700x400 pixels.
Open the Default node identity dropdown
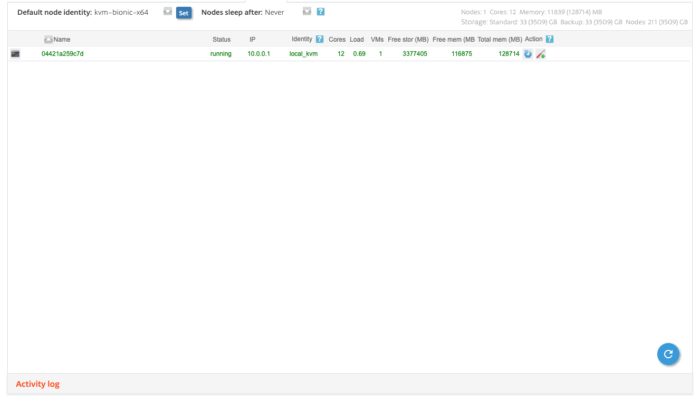(x=167, y=12)
